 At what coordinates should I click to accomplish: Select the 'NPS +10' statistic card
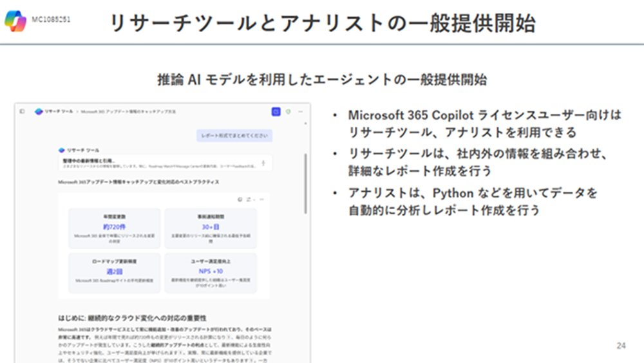tap(211, 273)
